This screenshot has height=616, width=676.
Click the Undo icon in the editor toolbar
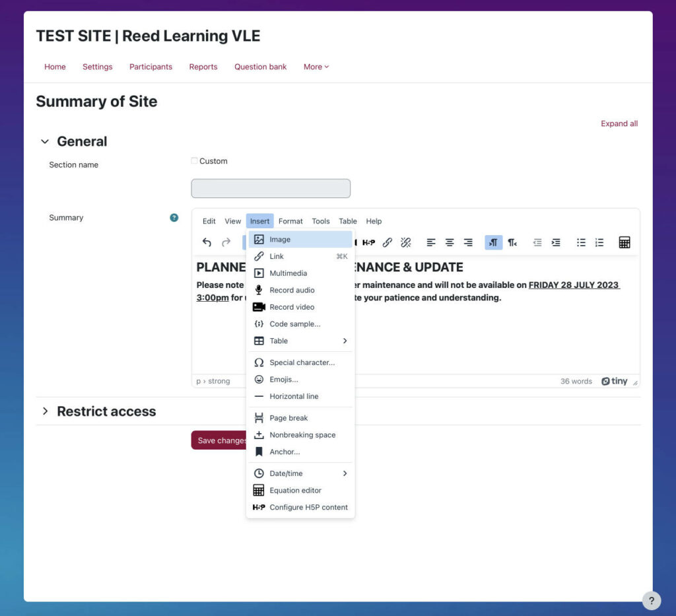pyautogui.click(x=206, y=242)
